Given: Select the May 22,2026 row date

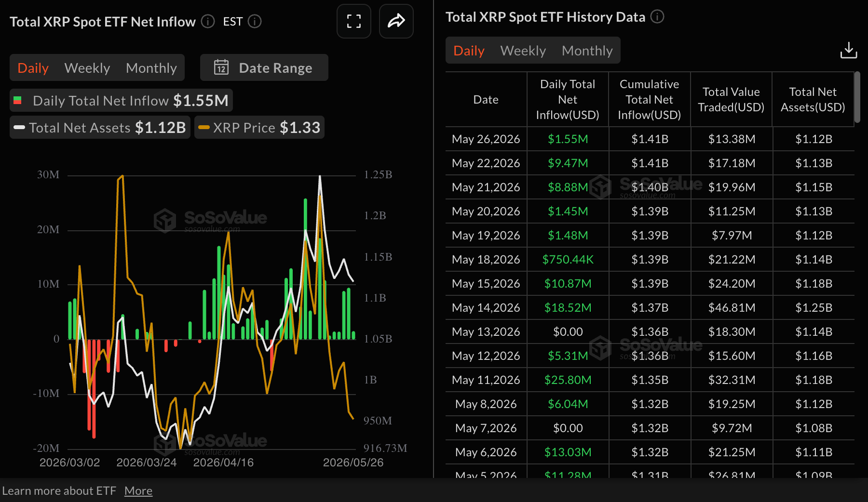Looking at the screenshot, I should pos(486,163).
